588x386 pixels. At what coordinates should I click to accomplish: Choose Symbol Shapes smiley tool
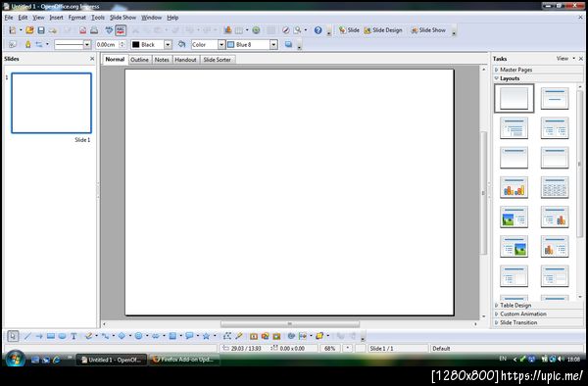139,336
